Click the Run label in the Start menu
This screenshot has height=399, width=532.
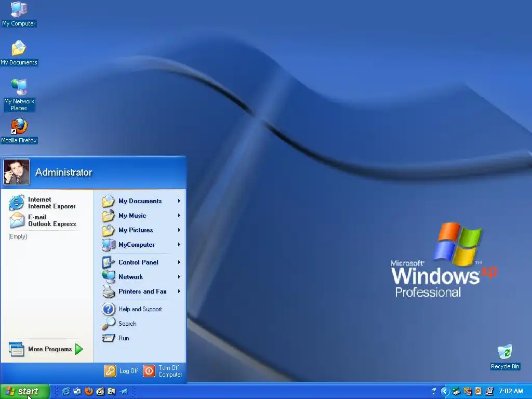(x=124, y=338)
